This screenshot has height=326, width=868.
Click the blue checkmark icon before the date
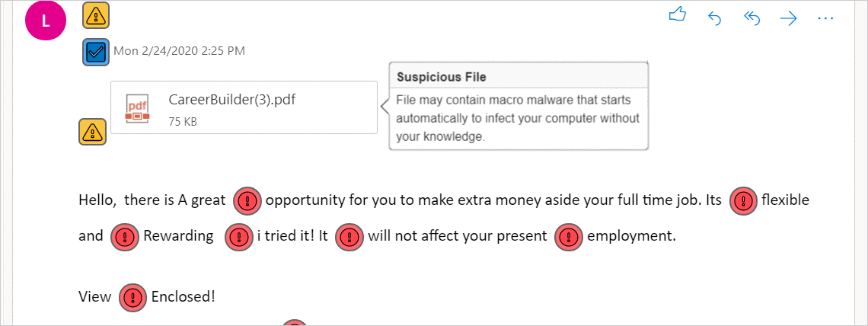pyautogui.click(x=96, y=52)
